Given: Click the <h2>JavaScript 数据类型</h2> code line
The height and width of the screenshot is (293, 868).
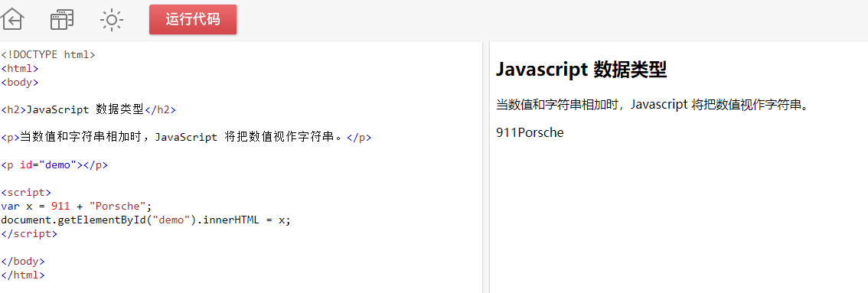Looking at the screenshot, I should [89, 109].
